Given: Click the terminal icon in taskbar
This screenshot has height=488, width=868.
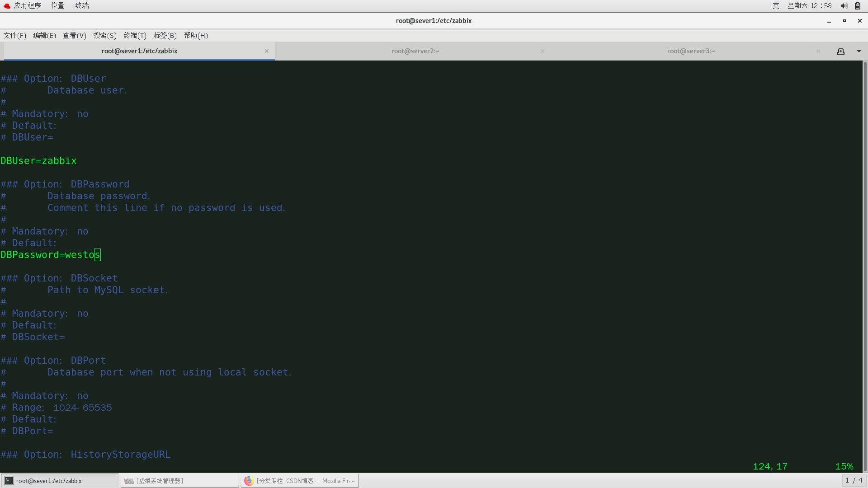Looking at the screenshot, I should point(9,481).
